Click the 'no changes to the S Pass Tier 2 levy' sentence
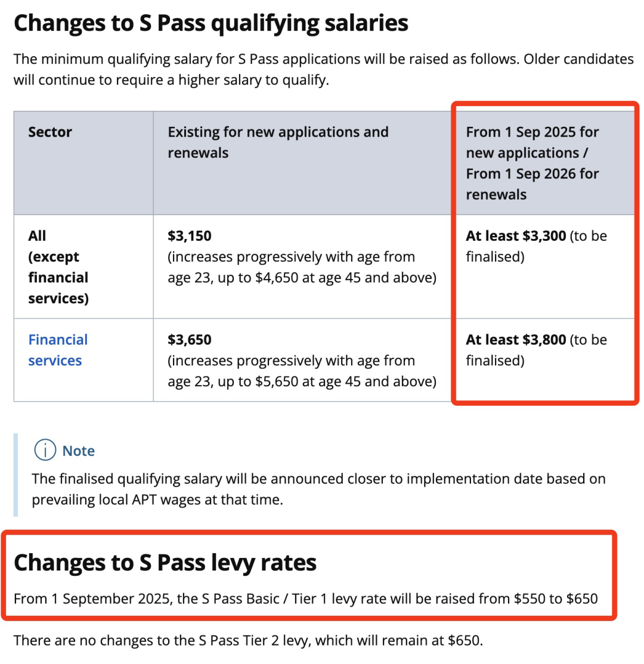Viewport: 644px width, 664px height. pyautogui.click(x=248, y=641)
